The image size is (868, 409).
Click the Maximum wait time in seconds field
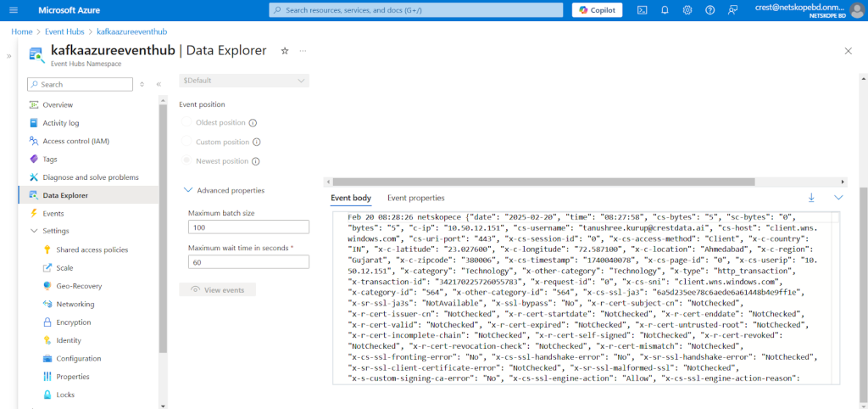tap(248, 262)
